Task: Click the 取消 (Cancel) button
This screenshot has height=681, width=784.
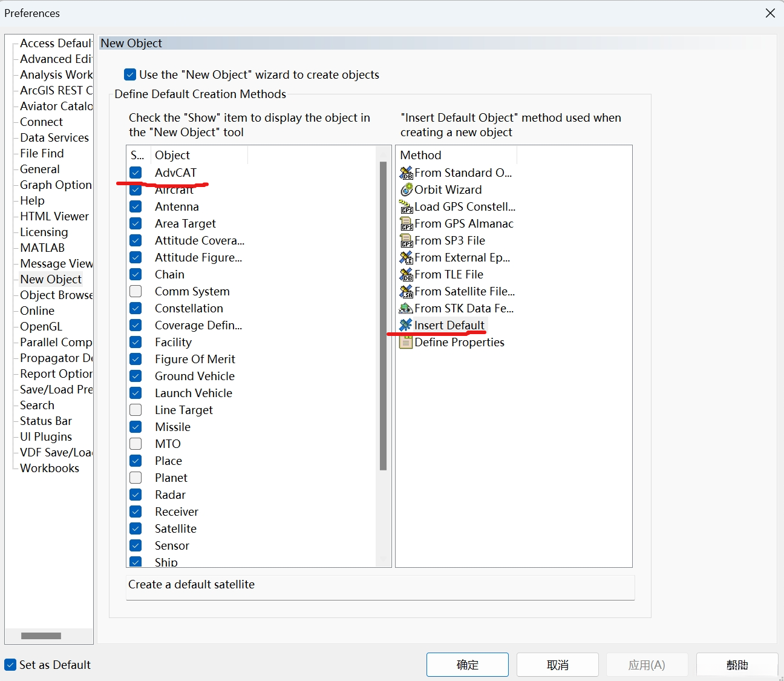Action: click(557, 665)
